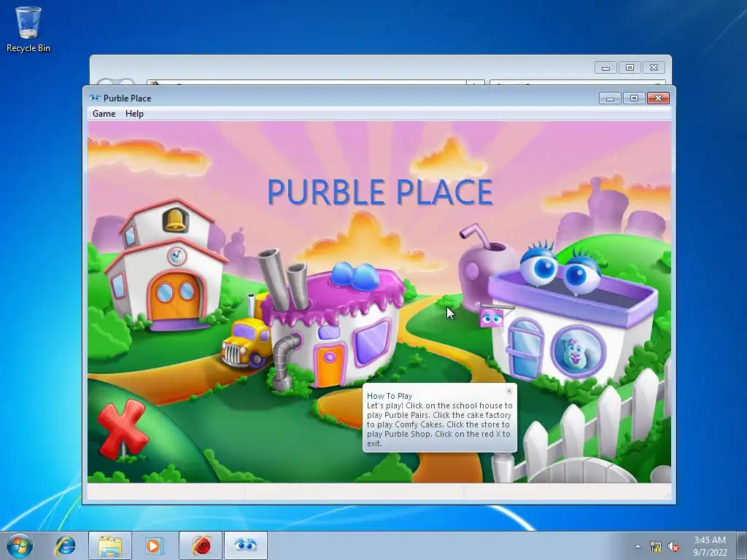Click the PURBLE PLACE title text
Viewport: 747px width, 560px height.
pos(379,192)
